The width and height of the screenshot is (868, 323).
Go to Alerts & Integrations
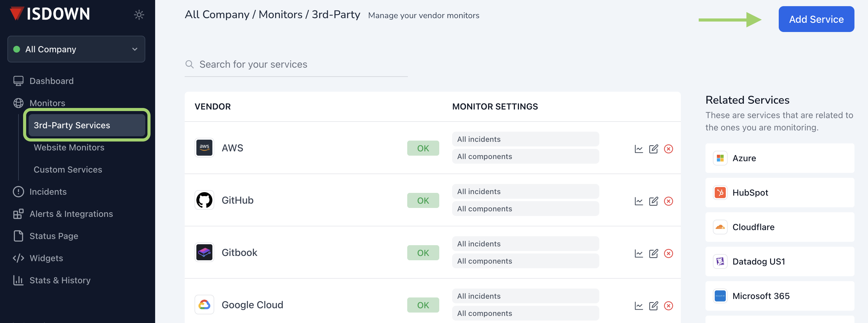click(x=71, y=214)
